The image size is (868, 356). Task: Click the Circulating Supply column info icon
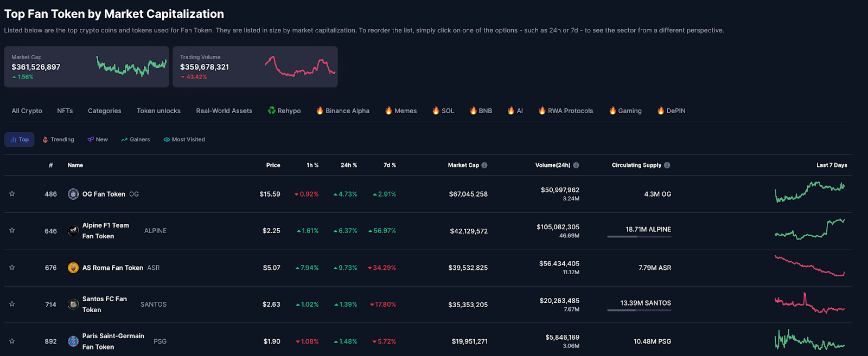[667, 165]
